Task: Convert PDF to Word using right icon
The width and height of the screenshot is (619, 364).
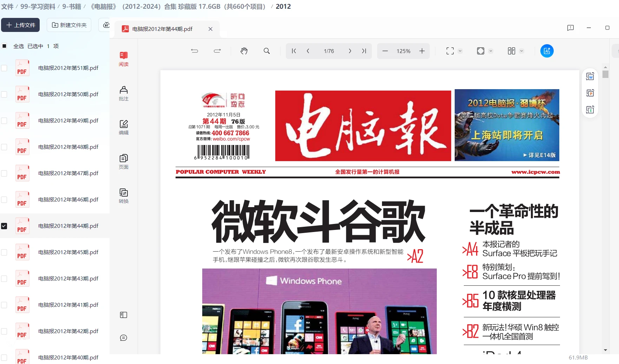Action: click(590, 76)
